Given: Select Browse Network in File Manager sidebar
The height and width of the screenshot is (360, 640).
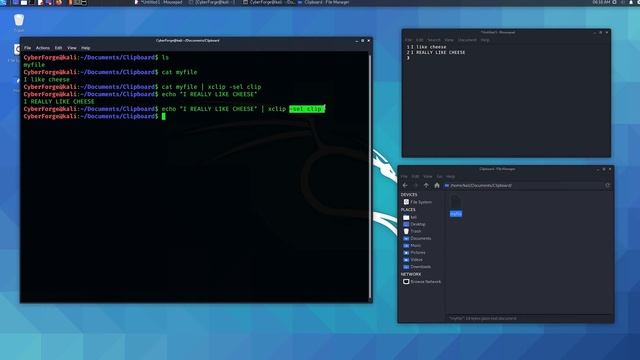Looking at the screenshot, I should click(x=422, y=282).
